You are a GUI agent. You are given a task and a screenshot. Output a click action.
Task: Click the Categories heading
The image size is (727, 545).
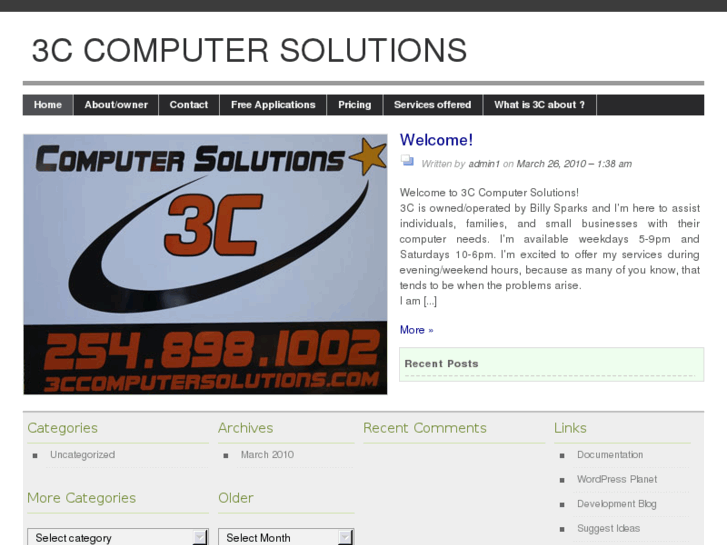click(63, 428)
